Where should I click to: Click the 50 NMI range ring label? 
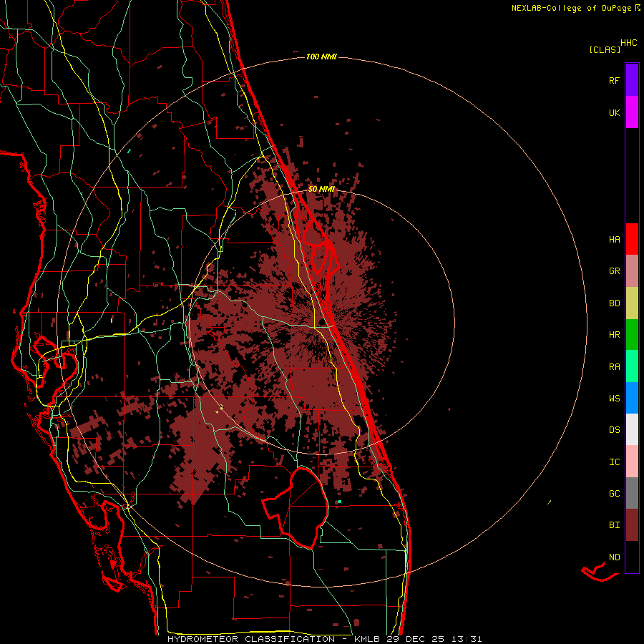coord(321,190)
